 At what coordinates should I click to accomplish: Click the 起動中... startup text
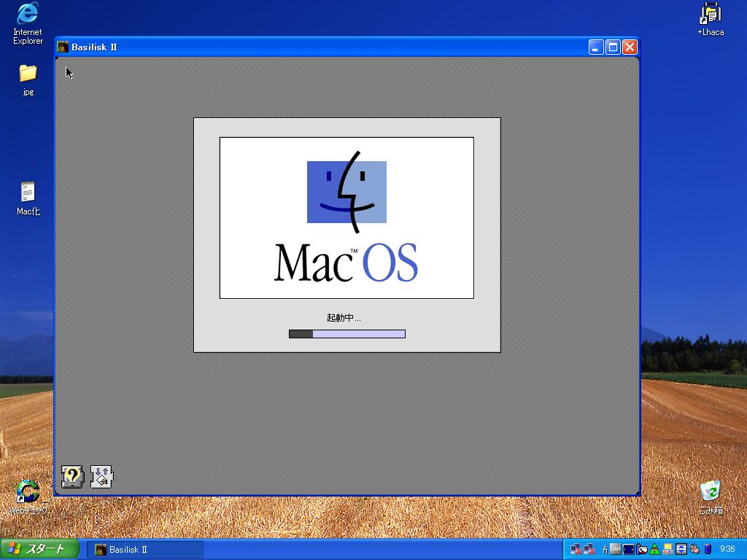tap(344, 318)
